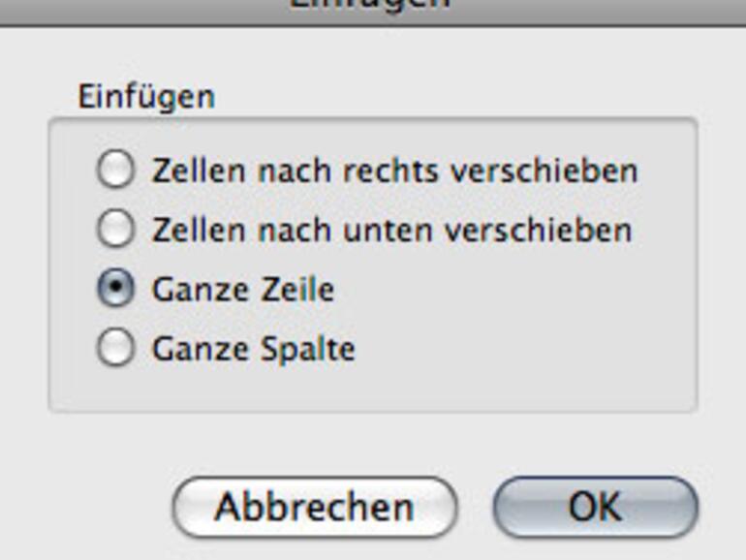746x560 pixels.
Task: Select the "Zellen nach unten verschieben" radio button
Action: 115,230
